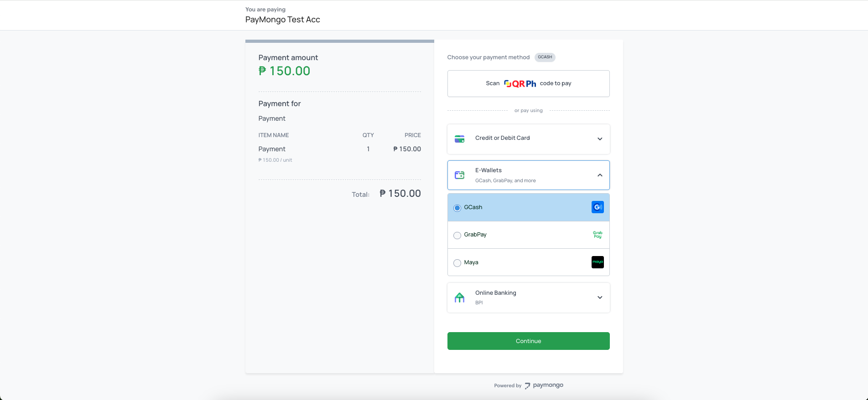Select the GCash radio button
This screenshot has height=400, width=868.
457,208
